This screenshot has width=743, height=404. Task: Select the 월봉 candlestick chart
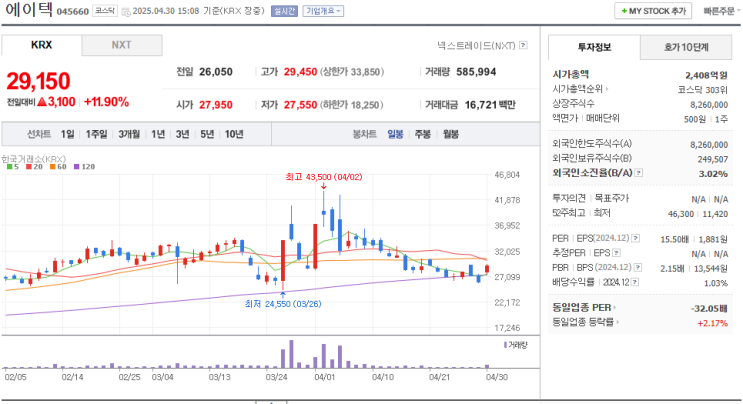[451, 135]
